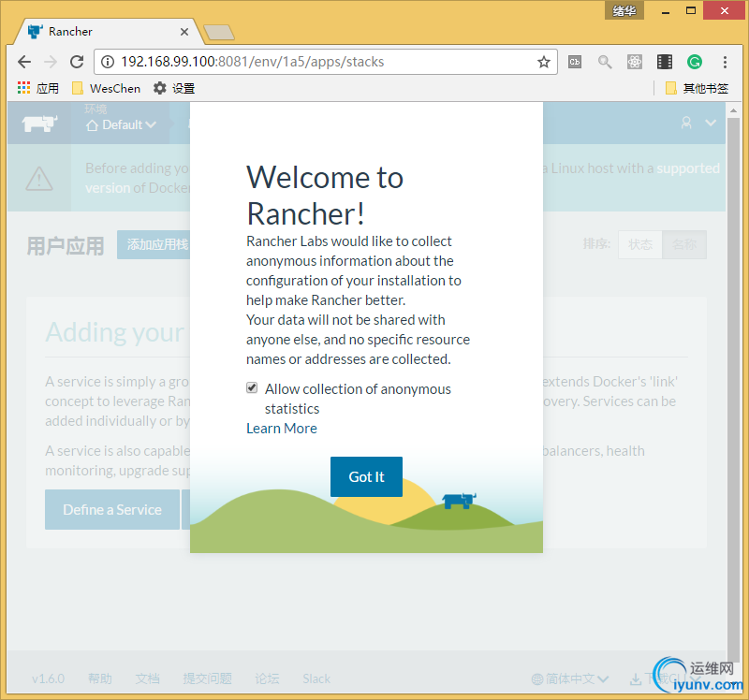Click the warning triangle icon in the banner

(39, 179)
